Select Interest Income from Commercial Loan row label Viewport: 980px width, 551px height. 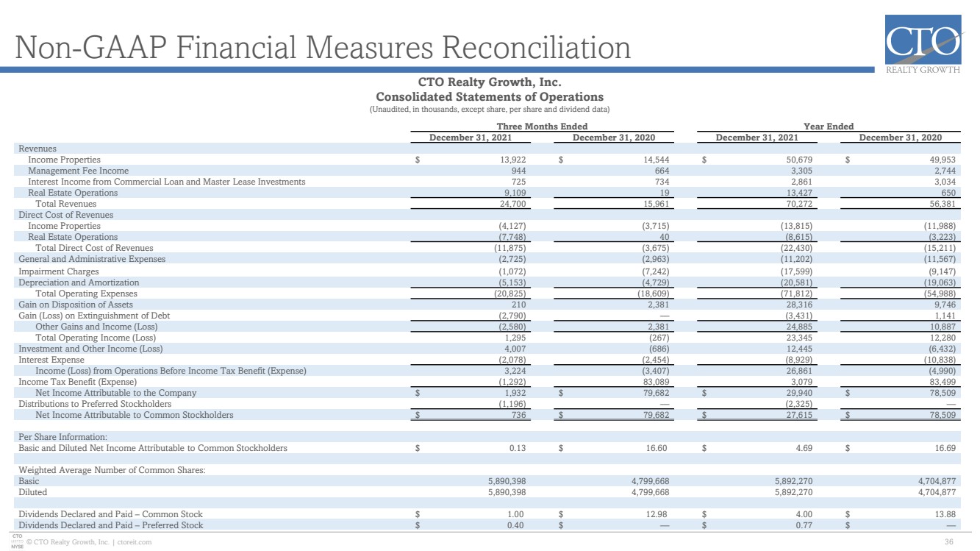click(x=167, y=182)
